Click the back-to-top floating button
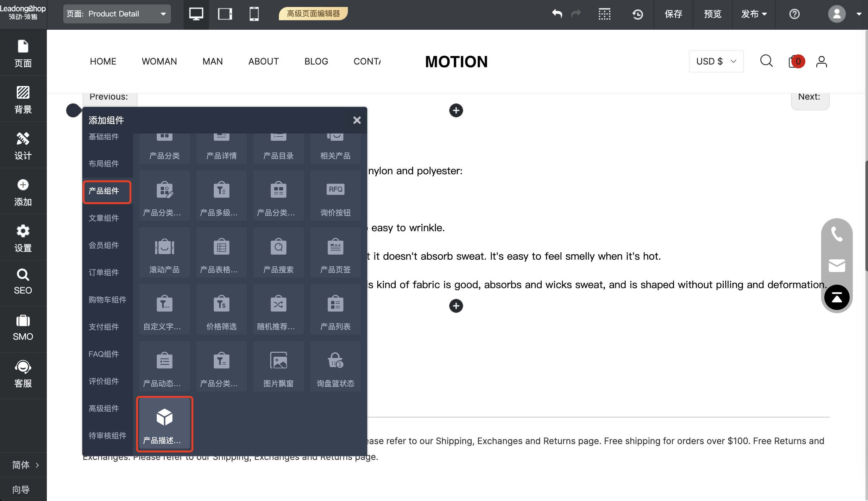This screenshot has height=501, width=868. (836, 297)
